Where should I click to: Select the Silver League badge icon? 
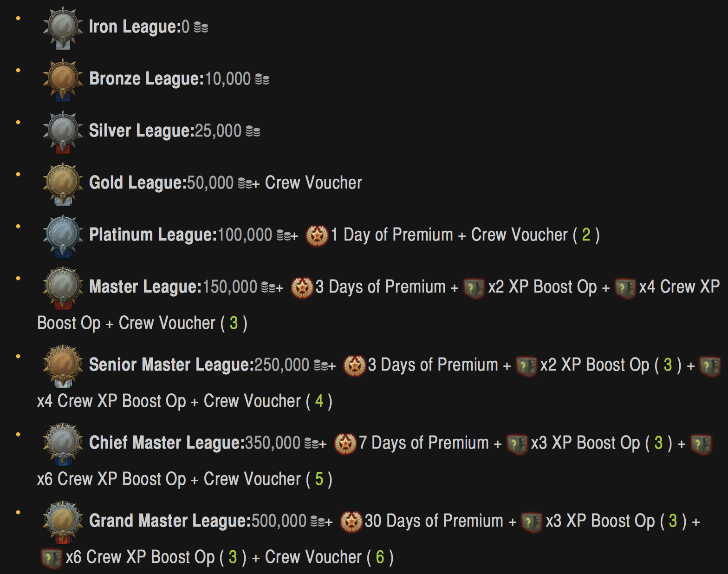coord(63,131)
